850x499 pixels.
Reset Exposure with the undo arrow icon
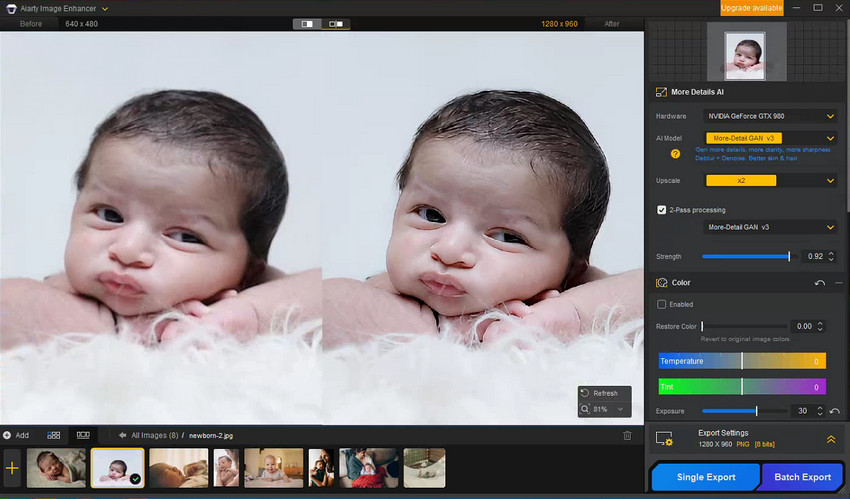pyautogui.click(x=835, y=411)
